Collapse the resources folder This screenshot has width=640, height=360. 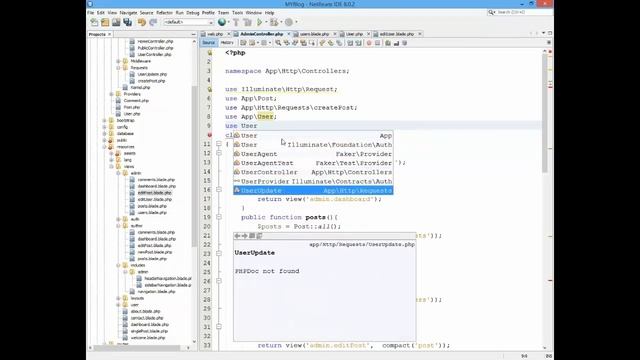pyautogui.click(x=105, y=147)
